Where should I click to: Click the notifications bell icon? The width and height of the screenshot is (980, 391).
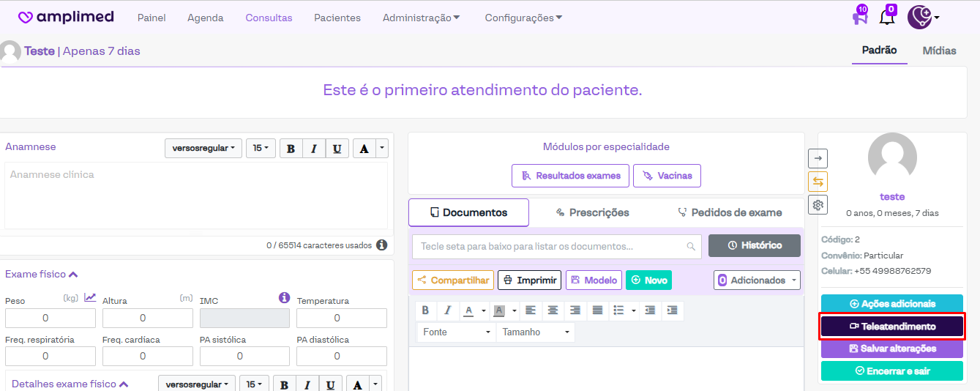click(x=887, y=18)
